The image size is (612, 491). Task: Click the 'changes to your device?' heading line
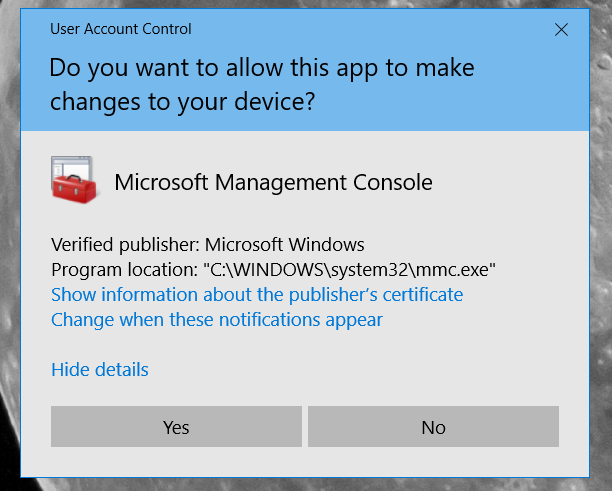tap(182, 102)
